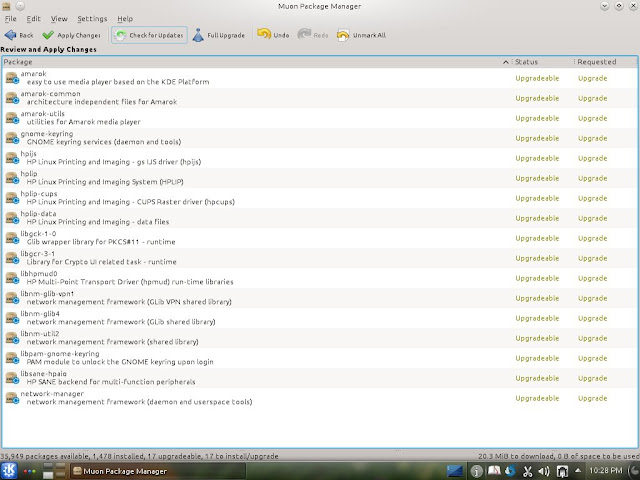The height and width of the screenshot is (480, 640).
Task: Open the KDE application launcher
Action: point(9,471)
